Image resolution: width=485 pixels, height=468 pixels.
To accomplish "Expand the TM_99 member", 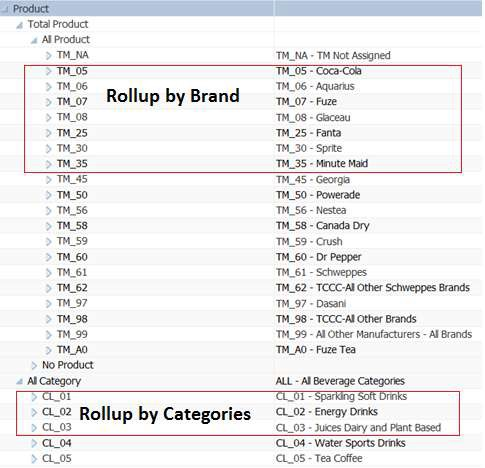I will (49, 335).
